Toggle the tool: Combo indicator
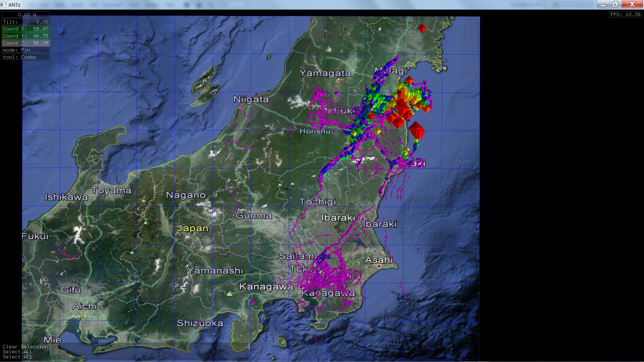This screenshot has height=362, width=644. pyautogui.click(x=26, y=57)
